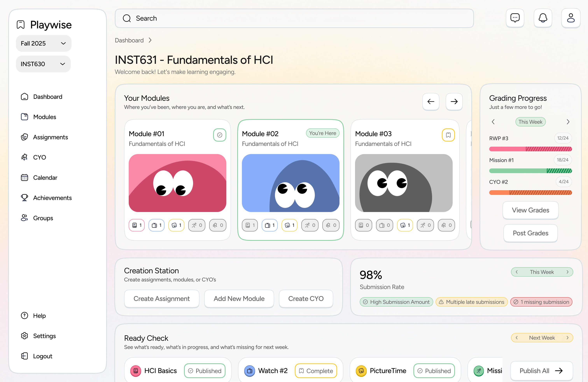Viewport: 588px width, 382px height.
Task: Open the Fall 2025 semester dropdown
Action: coord(44,43)
